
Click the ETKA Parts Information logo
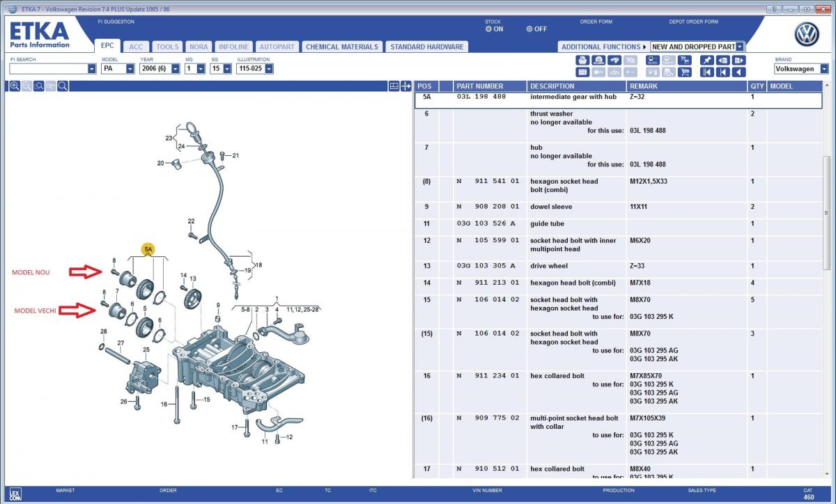click(39, 35)
